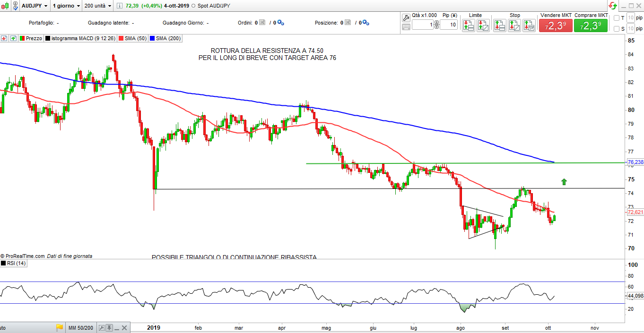Click the Posizione settings gear icon
This screenshot has height=333, width=644.
click(x=366, y=23)
